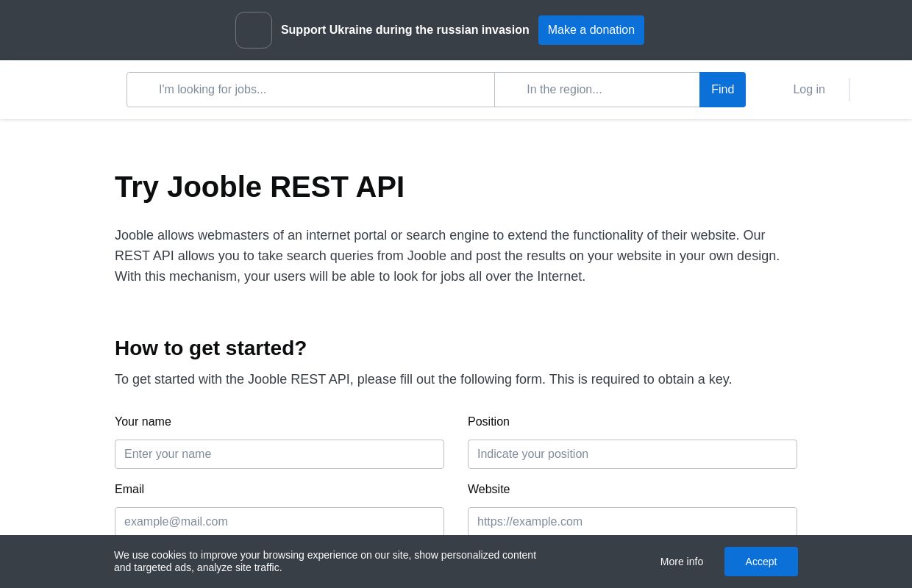Click the "Position" label
This screenshot has width=912, height=588.
click(488, 422)
